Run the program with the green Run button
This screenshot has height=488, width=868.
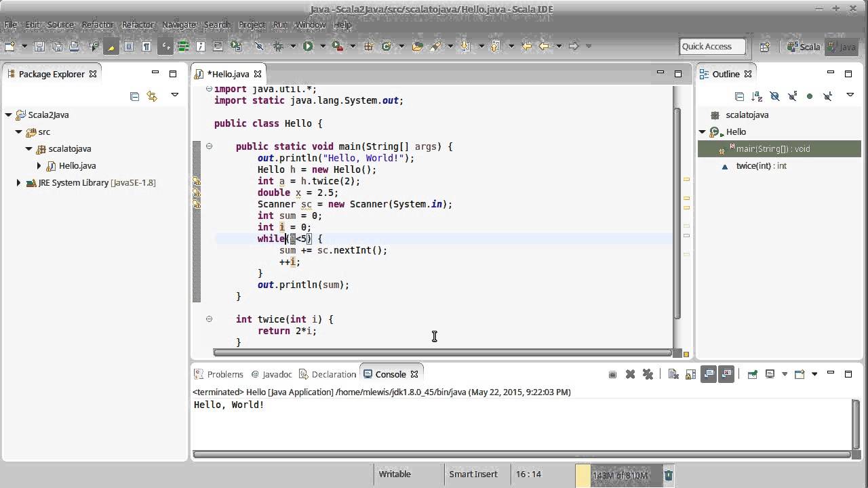308,46
